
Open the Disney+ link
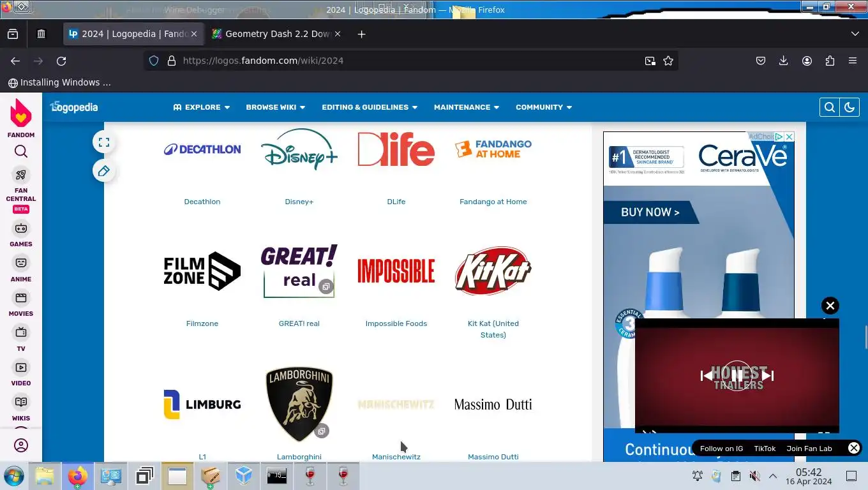pyautogui.click(x=299, y=202)
